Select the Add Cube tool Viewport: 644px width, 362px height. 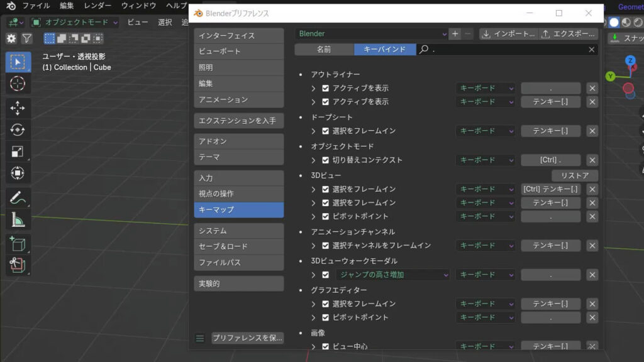pos(18,244)
